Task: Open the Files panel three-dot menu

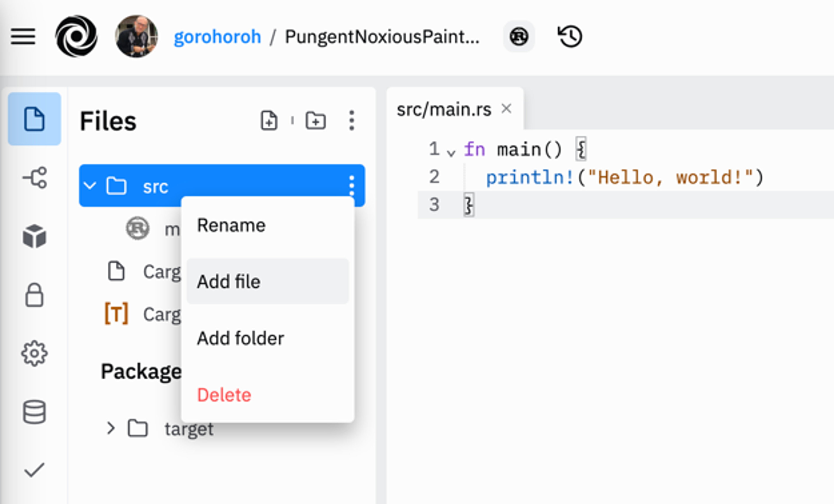Action: [x=351, y=120]
